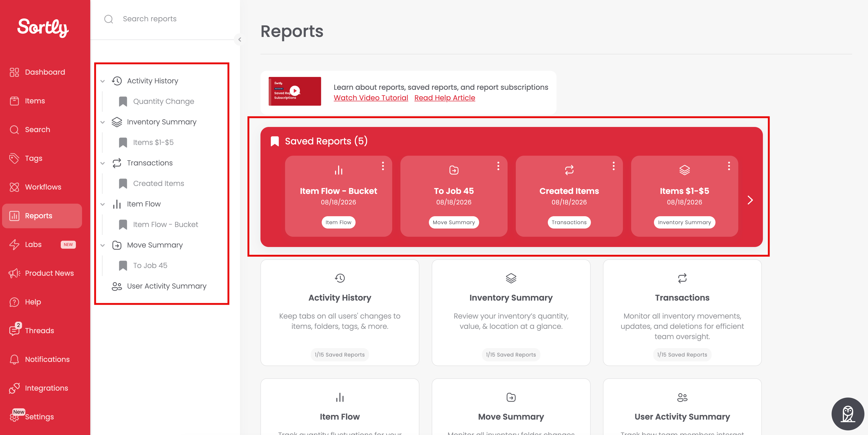Open Created Items in the report tree
The width and height of the screenshot is (868, 435).
click(158, 183)
